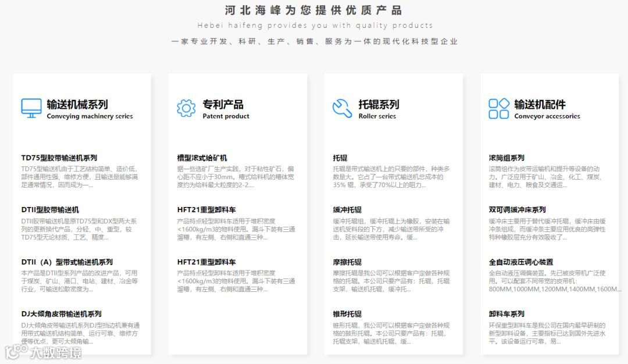The image size is (628, 364).
Task: Click description starting '缓冲托辊组，缓冲托辊上为橡胶'
Action: [x=391, y=229]
